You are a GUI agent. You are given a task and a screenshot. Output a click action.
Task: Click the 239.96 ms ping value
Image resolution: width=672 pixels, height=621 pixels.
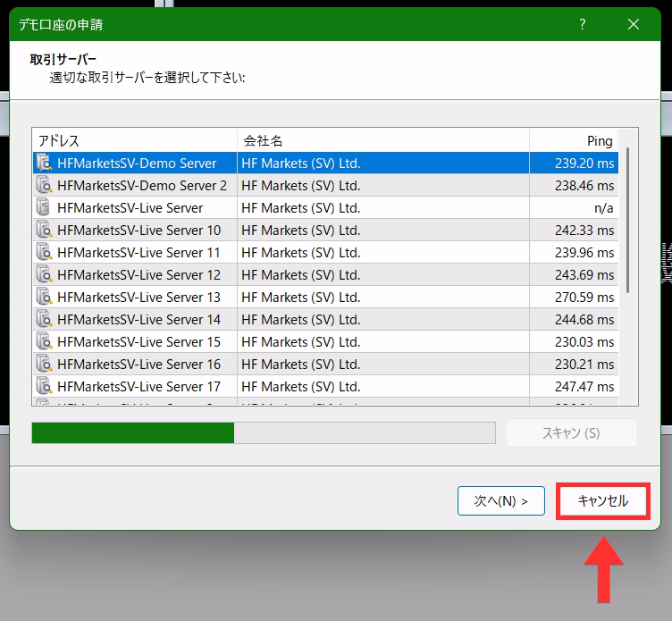coord(584,253)
